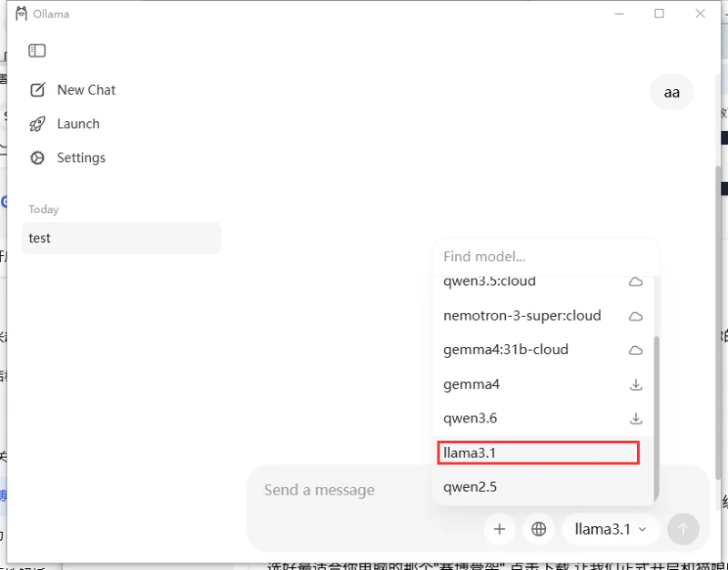The image size is (728, 570).
Task: Click the model list scrollbar
Action: 656,418
